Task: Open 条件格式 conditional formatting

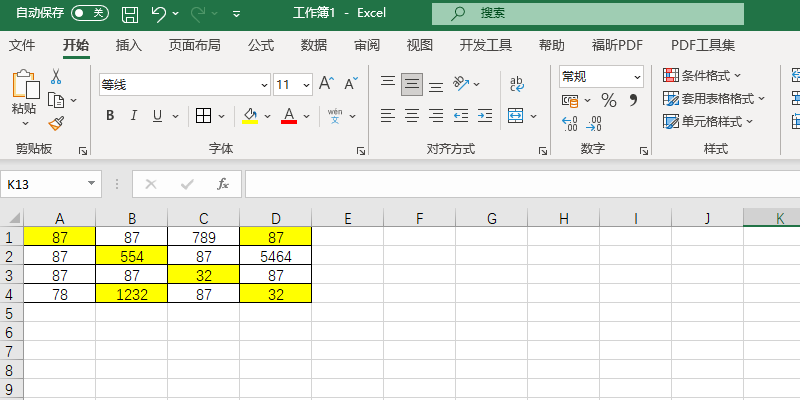Action: coord(702,76)
